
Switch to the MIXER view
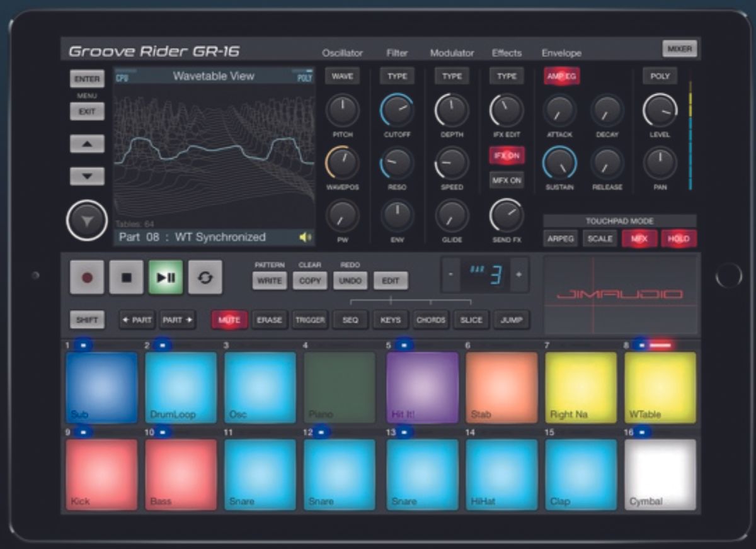click(x=680, y=47)
